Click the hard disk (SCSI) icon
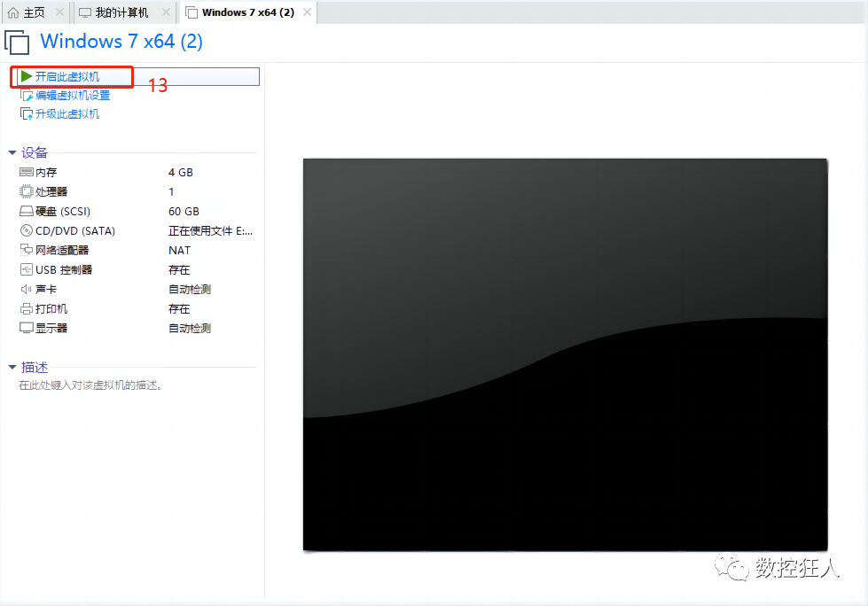868x606 pixels. click(x=26, y=211)
